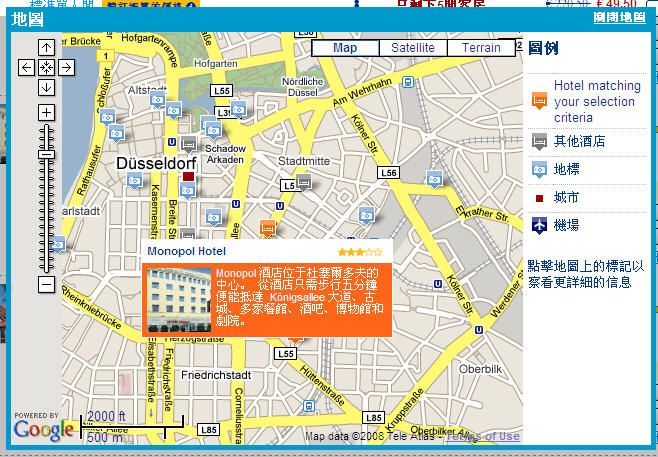Click the Monopol Hotel star rating
The height and width of the screenshot is (457, 658).
pos(360,252)
